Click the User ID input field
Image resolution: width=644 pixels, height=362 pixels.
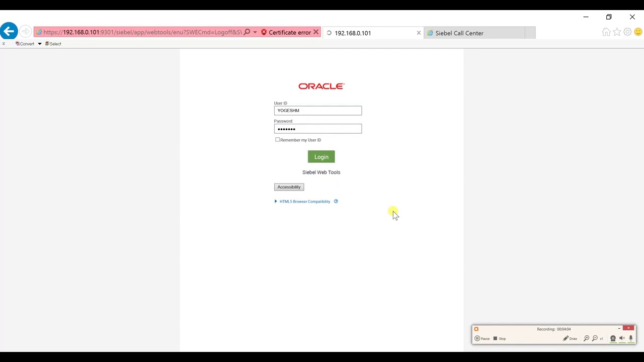[317, 111]
